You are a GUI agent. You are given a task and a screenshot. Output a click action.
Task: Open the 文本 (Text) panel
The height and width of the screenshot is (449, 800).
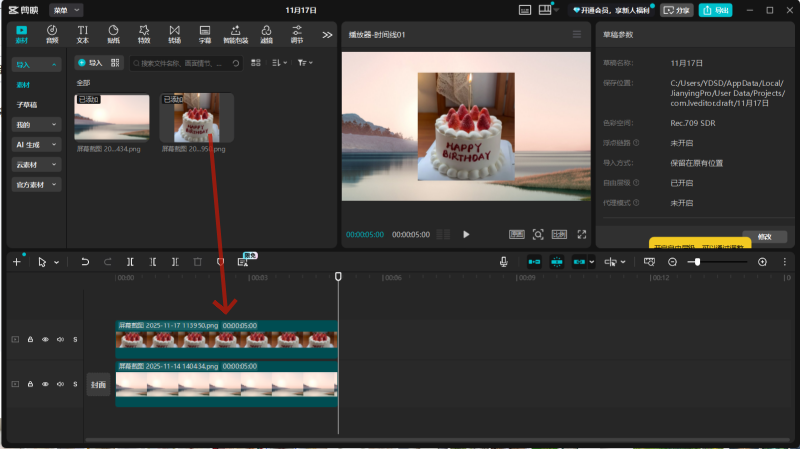[x=83, y=34]
